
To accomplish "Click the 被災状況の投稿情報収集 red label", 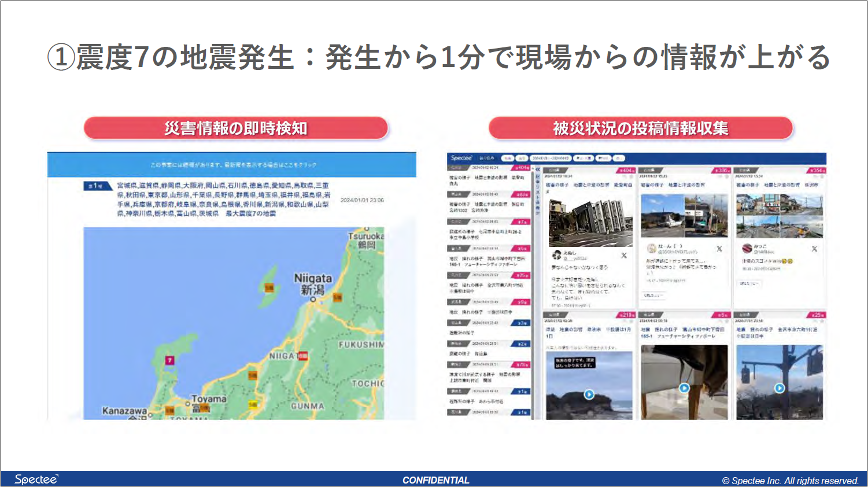I will [x=640, y=128].
